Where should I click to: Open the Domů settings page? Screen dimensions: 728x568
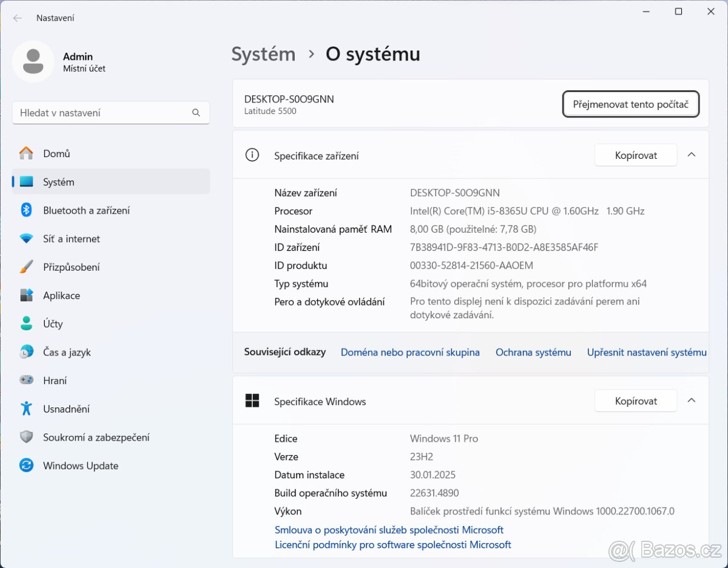click(x=111, y=153)
